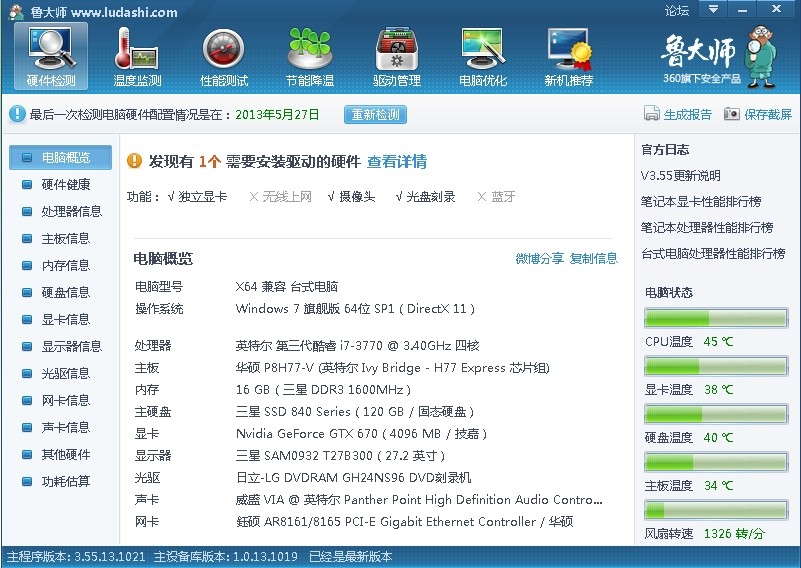The width and height of the screenshot is (801, 568).
Task: Open the 温度监测 temperature monitor icon
Action: 137,55
